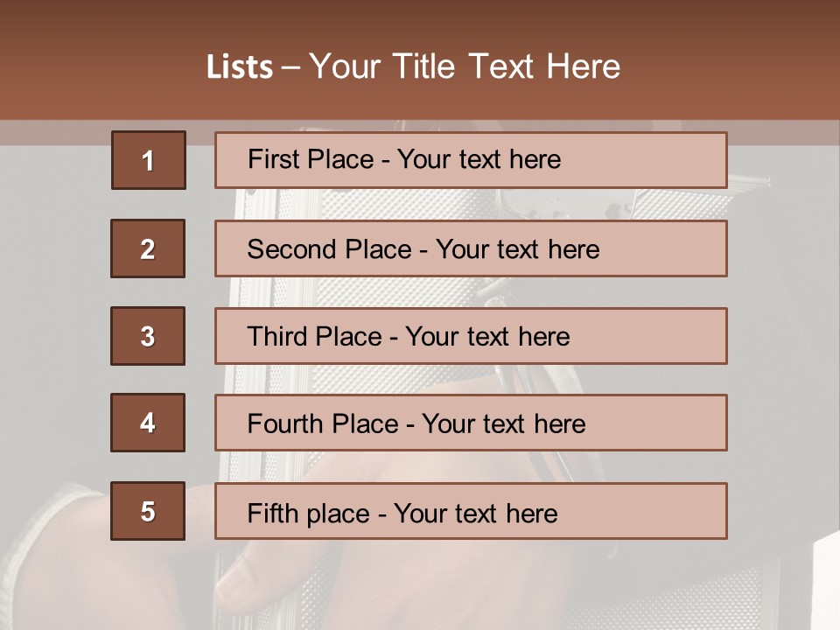The height and width of the screenshot is (630, 840).
Task: Click 'Your Title Text Here' in heading
Action: click(465, 67)
